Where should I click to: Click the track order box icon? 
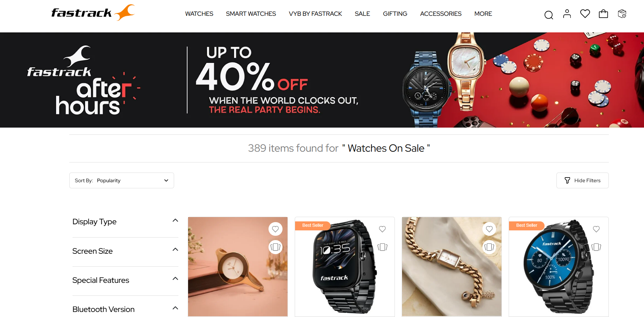pyautogui.click(x=622, y=14)
